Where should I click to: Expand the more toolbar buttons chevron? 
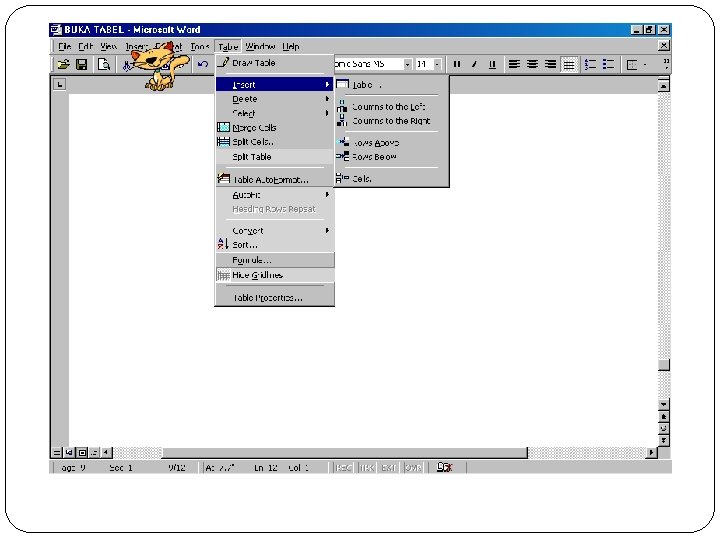(666, 64)
